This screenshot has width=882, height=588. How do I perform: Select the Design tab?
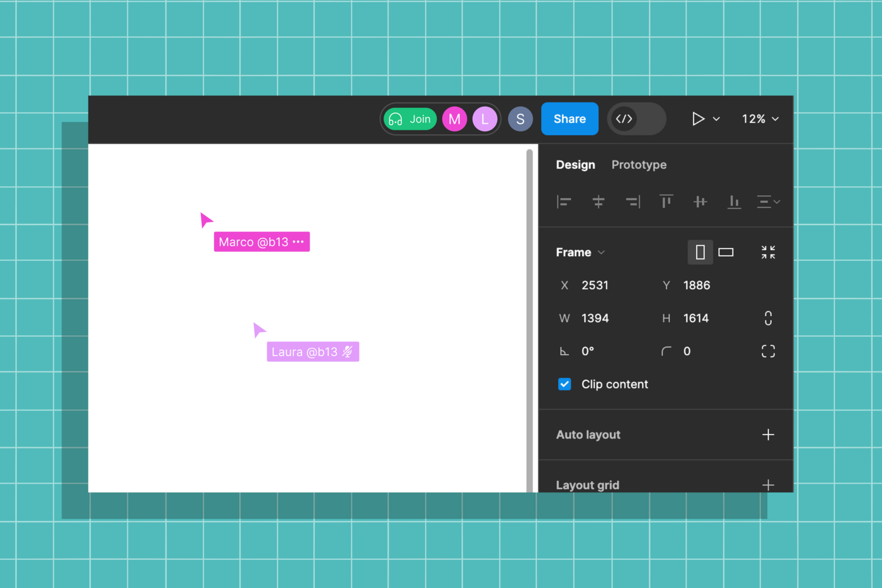click(x=575, y=165)
